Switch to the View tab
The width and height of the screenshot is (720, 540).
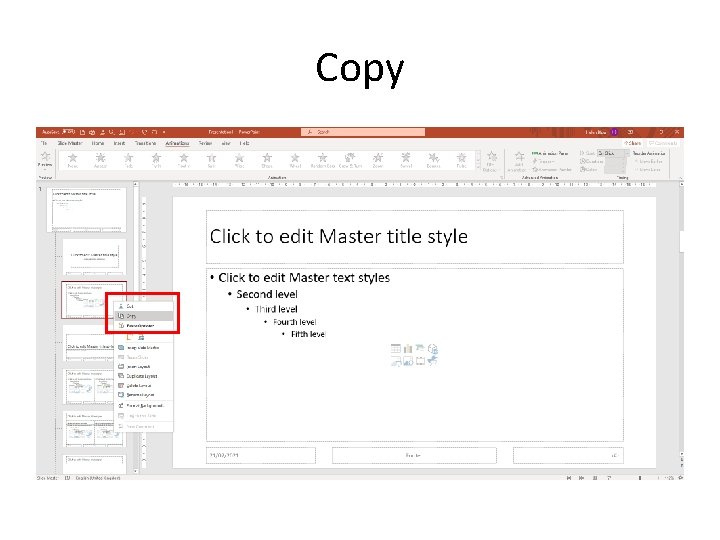tap(226, 143)
